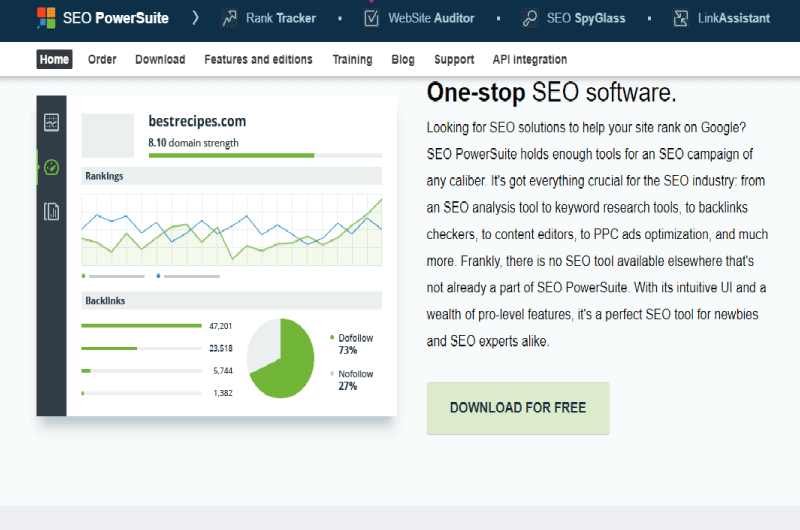Screen dimensions: 800x530
Task: Go to the Order page
Action: tap(102, 59)
